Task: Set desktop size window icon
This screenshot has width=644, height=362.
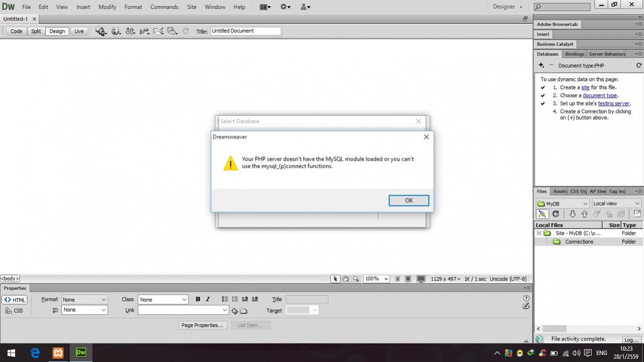Action: pyautogui.click(x=421, y=279)
